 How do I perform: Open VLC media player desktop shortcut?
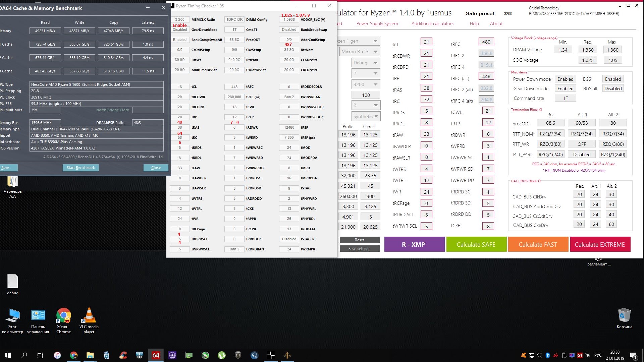tap(89, 320)
